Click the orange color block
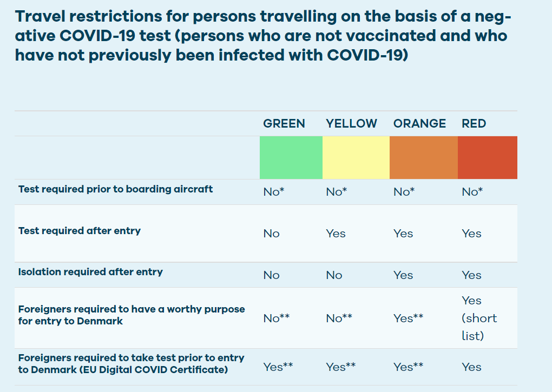 [x=424, y=157]
